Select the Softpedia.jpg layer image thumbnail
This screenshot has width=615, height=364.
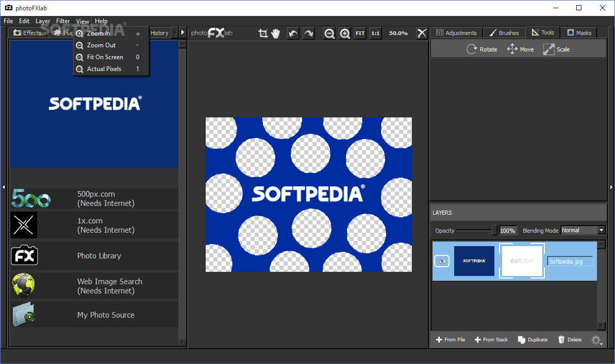tap(474, 261)
